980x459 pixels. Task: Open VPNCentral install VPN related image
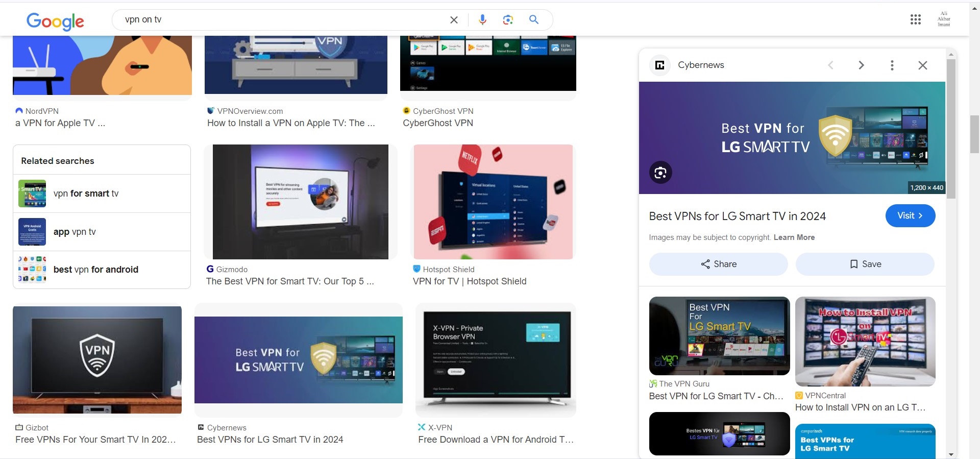(865, 342)
